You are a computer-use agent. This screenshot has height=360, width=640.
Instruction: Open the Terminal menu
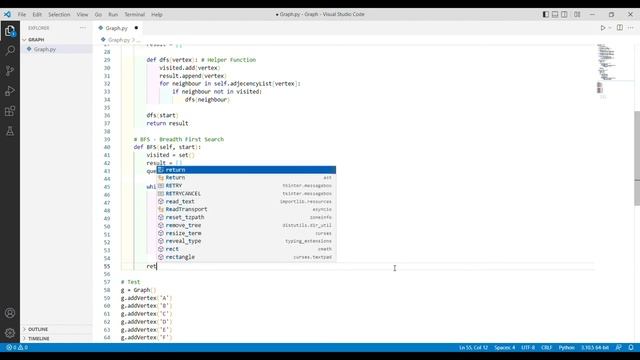pos(135,14)
